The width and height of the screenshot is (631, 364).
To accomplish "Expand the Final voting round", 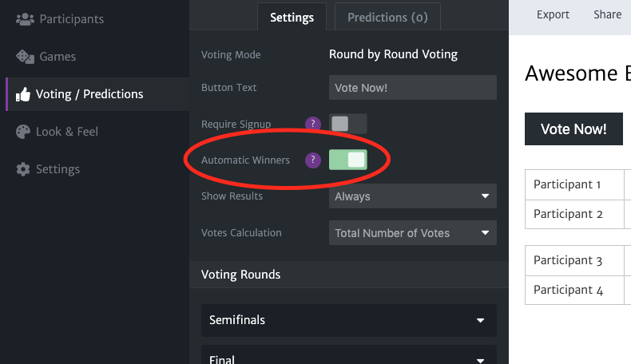I will pyautogui.click(x=348, y=355).
